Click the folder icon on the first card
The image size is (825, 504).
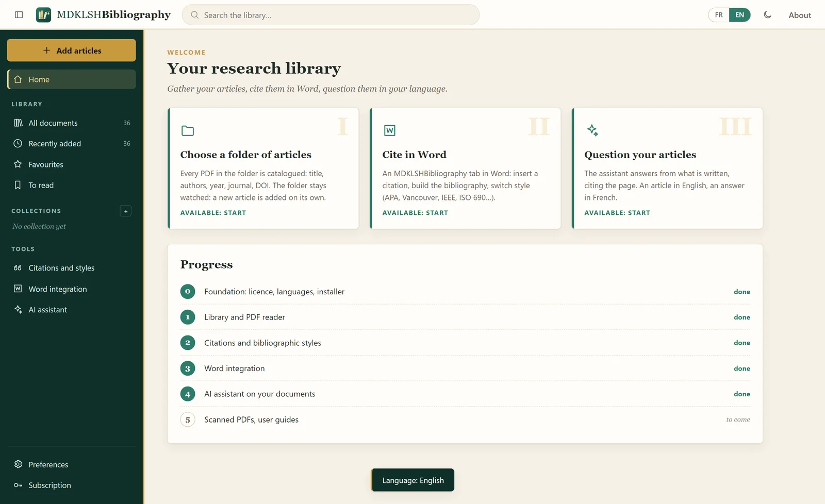point(188,131)
